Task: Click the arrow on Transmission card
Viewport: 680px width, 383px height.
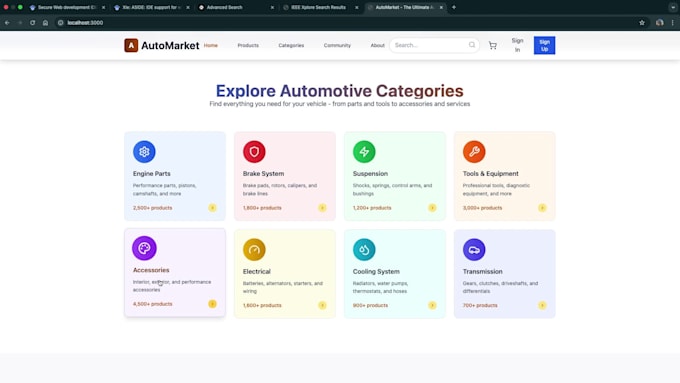Action: pos(542,305)
